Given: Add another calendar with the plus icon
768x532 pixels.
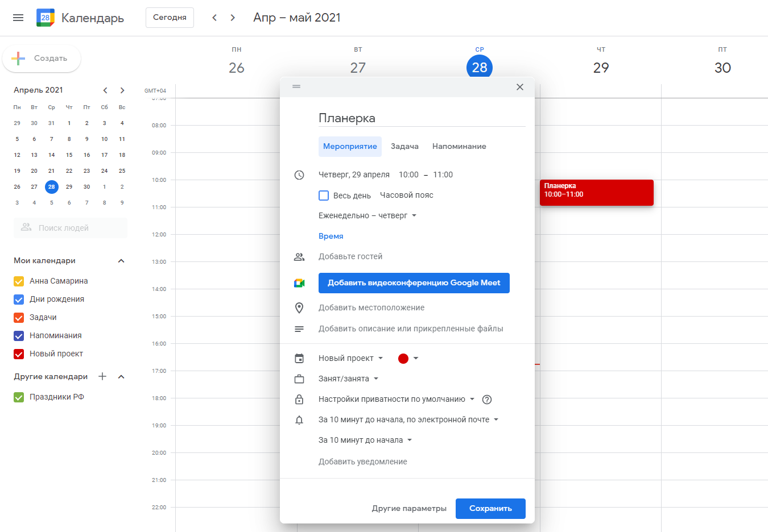Looking at the screenshot, I should (x=102, y=376).
